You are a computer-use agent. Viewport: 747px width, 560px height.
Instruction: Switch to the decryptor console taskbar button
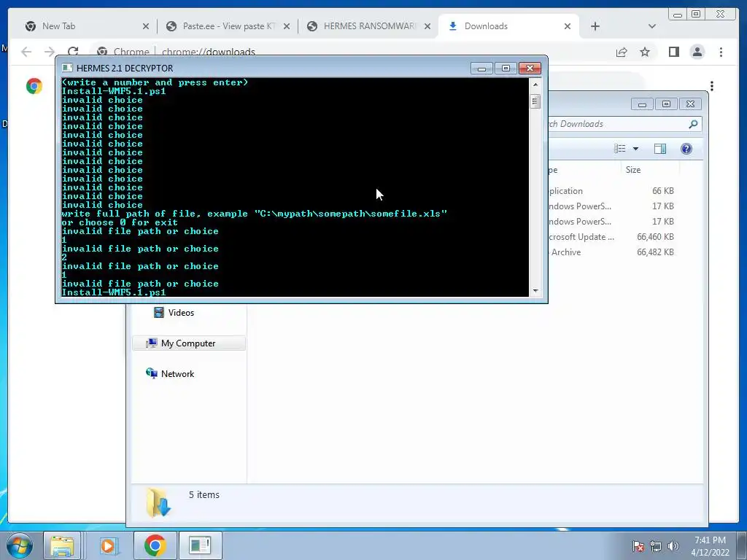coord(200,545)
